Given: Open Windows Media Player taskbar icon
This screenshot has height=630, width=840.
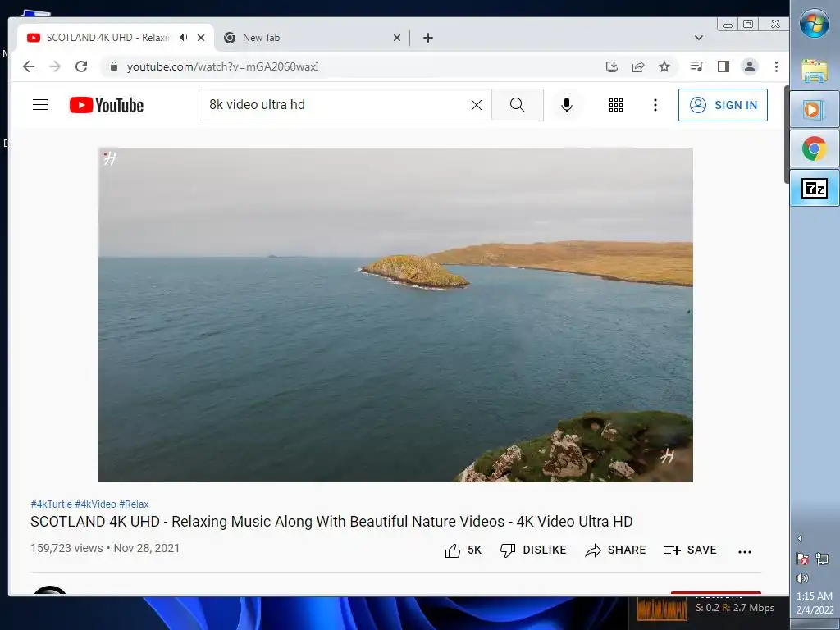Looking at the screenshot, I should point(815,109).
